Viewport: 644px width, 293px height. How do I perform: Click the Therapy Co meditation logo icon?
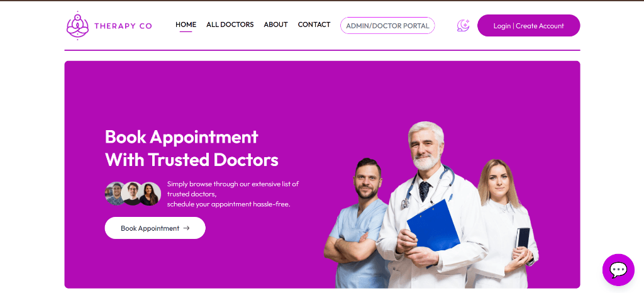click(x=77, y=25)
